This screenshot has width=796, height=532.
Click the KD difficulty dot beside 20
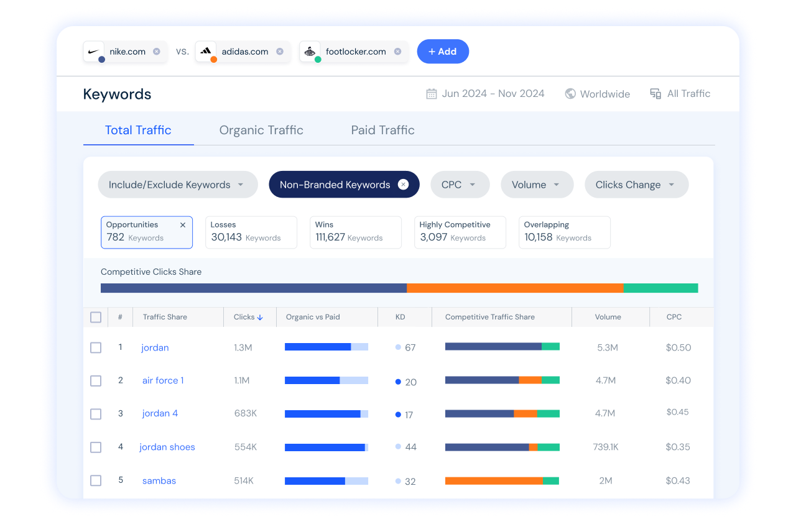398,382
